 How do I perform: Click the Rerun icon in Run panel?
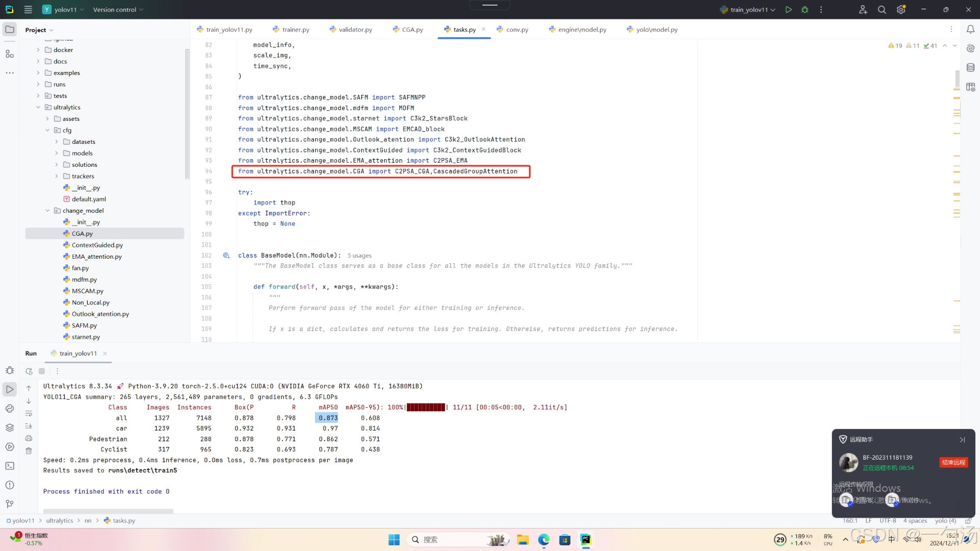[29, 371]
